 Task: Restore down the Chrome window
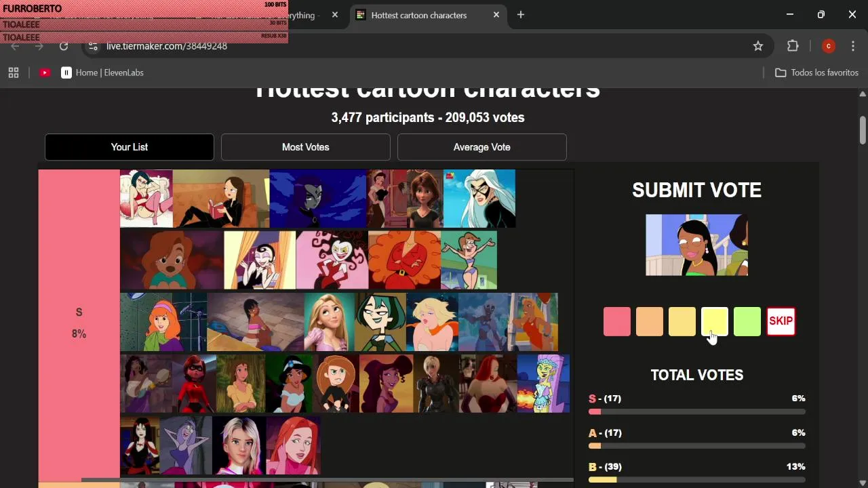821,15
